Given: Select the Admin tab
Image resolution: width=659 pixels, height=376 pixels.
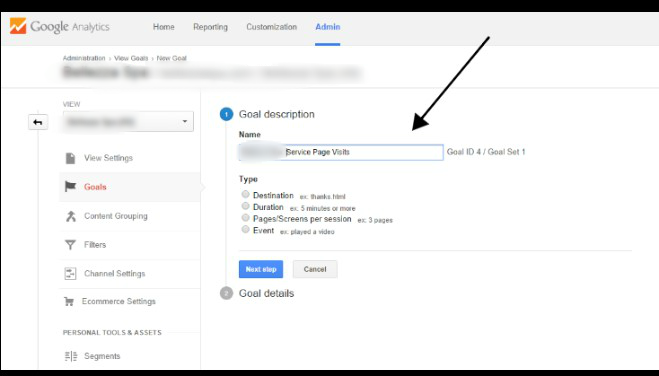Looking at the screenshot, I should [328, 27].
